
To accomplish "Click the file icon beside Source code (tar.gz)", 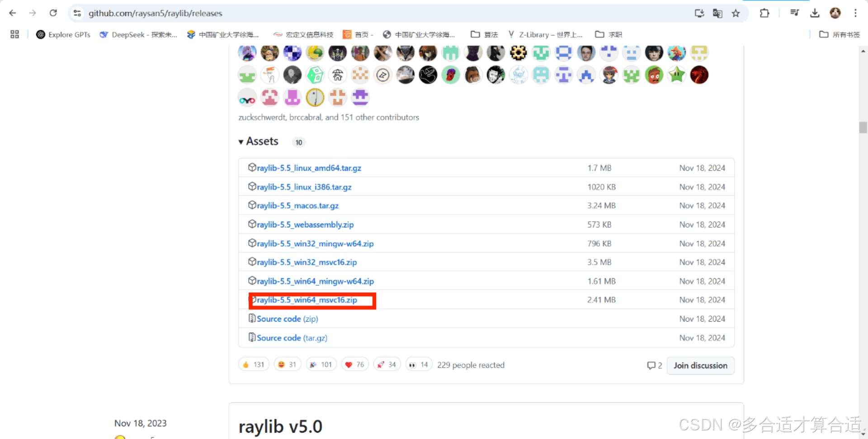I will (x=252, y=338).
